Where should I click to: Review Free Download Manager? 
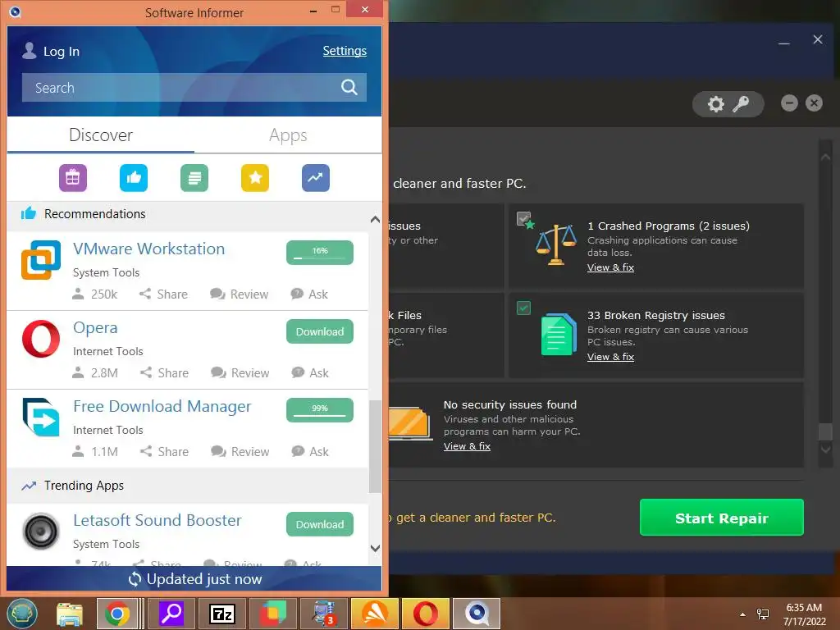coord(240,452)
